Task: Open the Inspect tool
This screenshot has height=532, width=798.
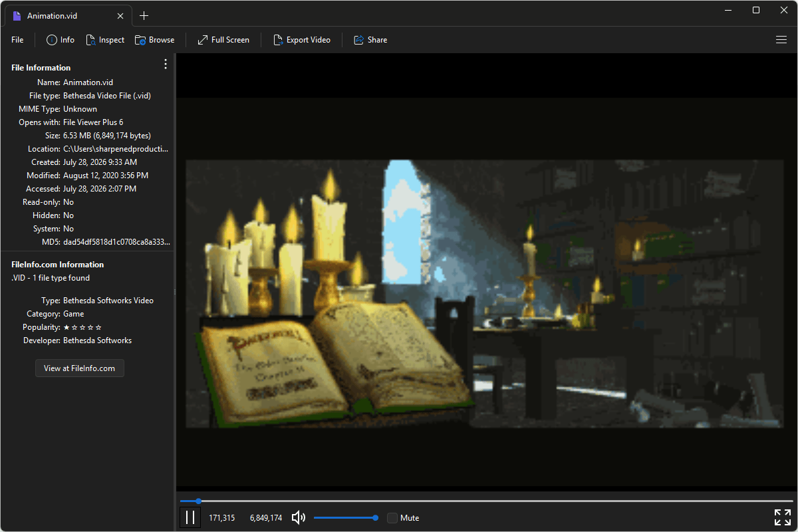Action: (x=105, y=40)
